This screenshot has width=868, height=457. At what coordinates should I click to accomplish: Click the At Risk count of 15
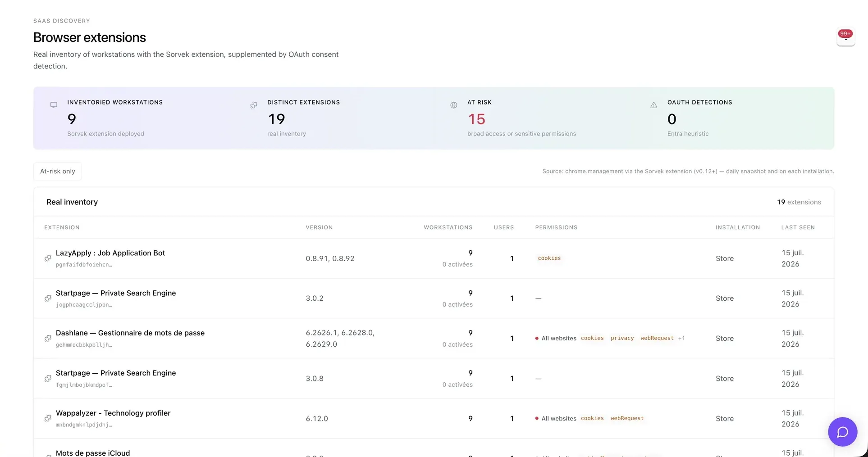[x=476, y=119]
